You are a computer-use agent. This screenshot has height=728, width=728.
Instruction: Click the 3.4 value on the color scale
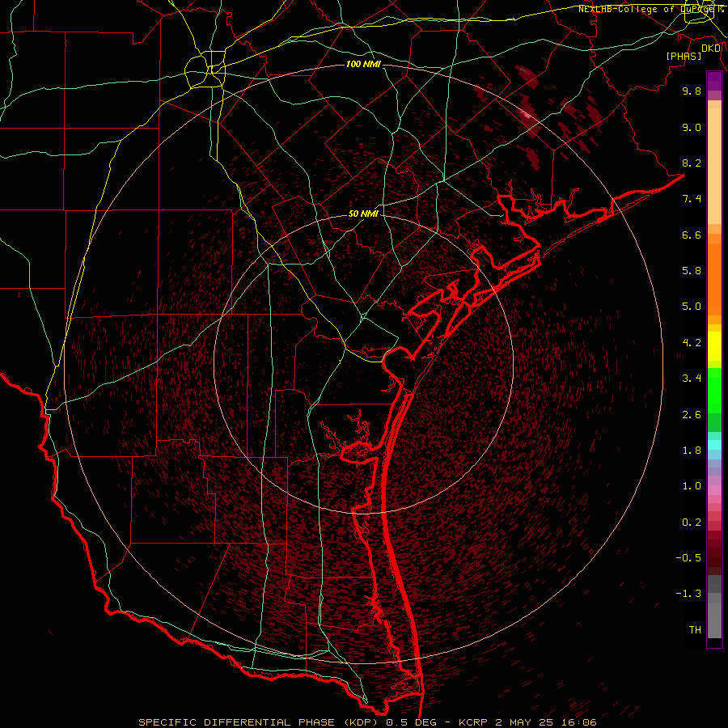(692, 379)
